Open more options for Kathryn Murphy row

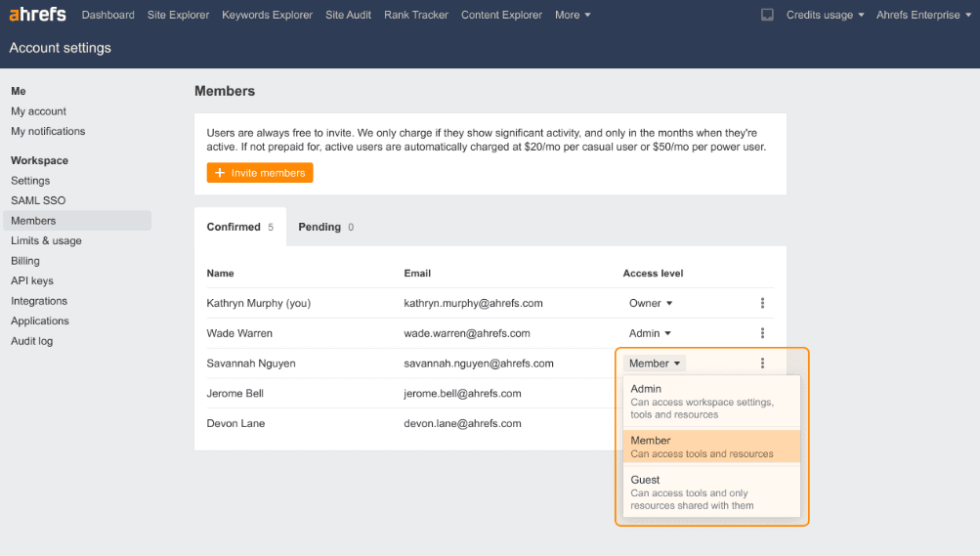[x=762, y=303]
